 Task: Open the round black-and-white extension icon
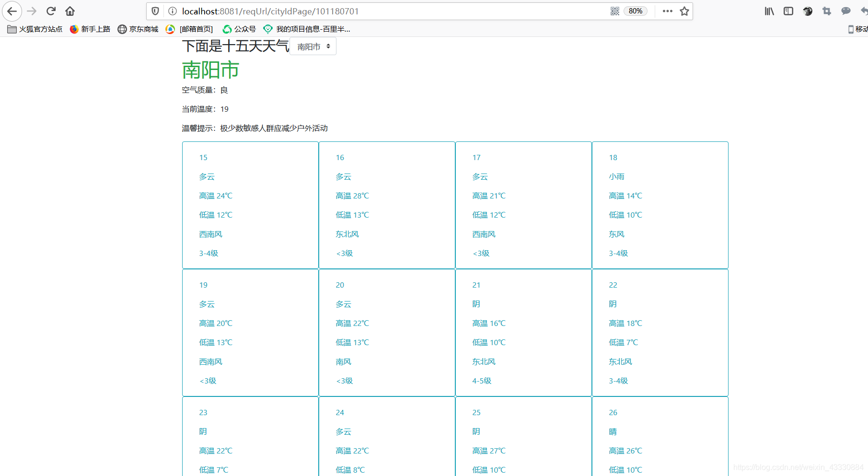click(x=808, y=11)
